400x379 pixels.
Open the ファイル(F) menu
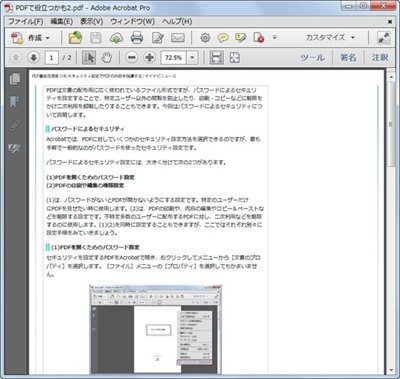coord(26,21)
